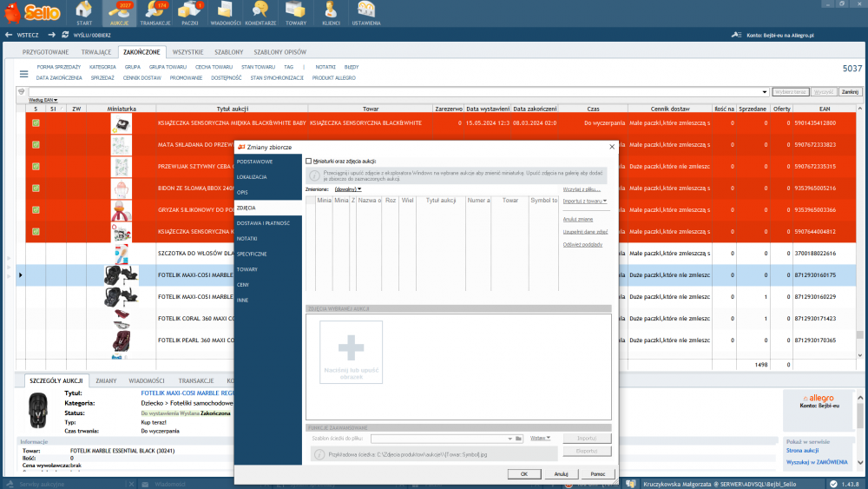
Task: Open the Transakcje module icon
Action: [x=155, y=12]
